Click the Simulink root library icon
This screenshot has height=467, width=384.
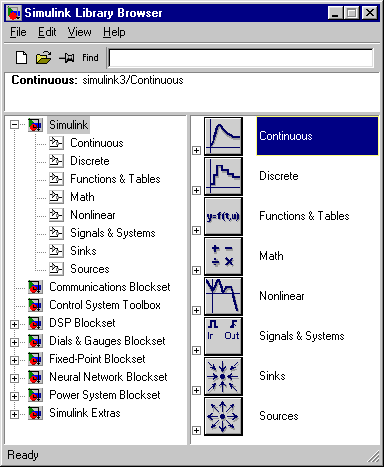click(35, 125)
